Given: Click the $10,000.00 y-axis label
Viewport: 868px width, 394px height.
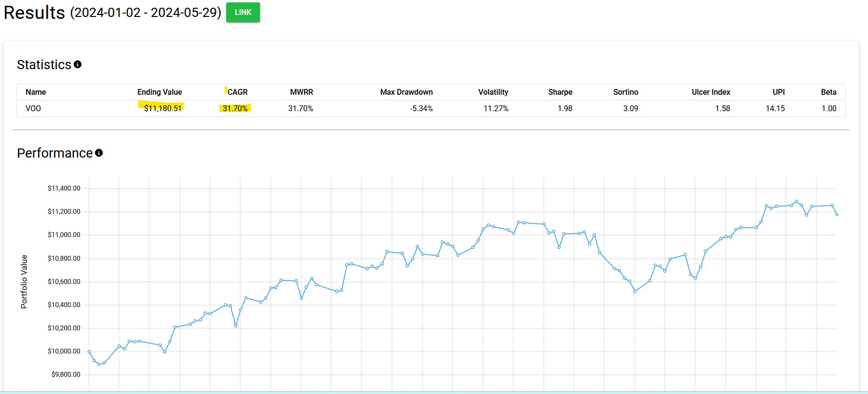Looking at the screenshot, I should click(x=64, y=351).
